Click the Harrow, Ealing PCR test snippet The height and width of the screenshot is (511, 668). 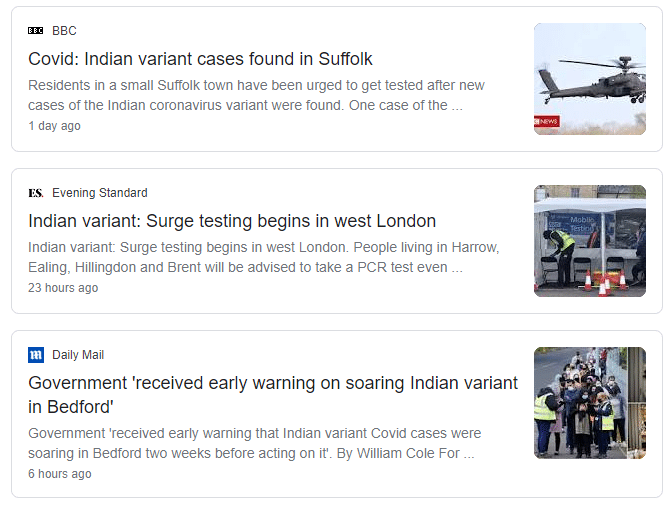tap(264, 257)
